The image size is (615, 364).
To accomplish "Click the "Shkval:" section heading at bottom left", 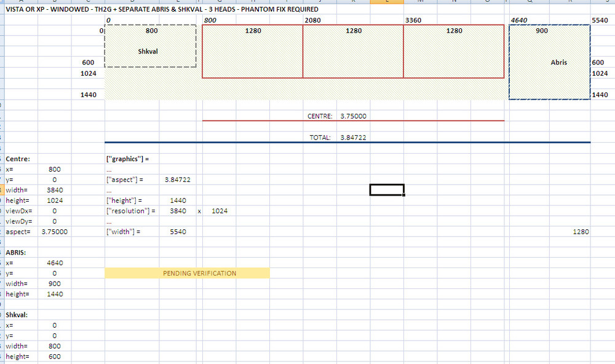I will pyautogui.click(x=17, y=315).
